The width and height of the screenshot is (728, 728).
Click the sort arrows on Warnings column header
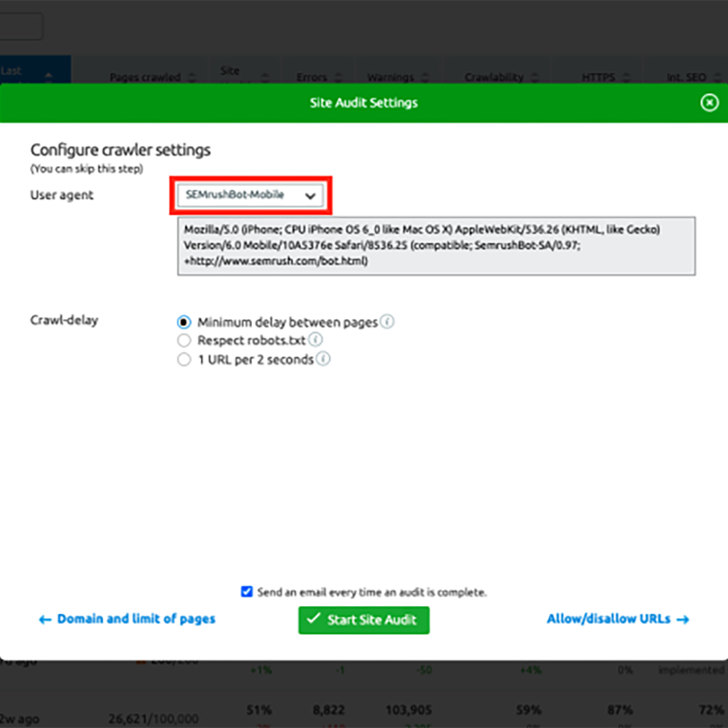pyautogui.click(x=426, y=77)
